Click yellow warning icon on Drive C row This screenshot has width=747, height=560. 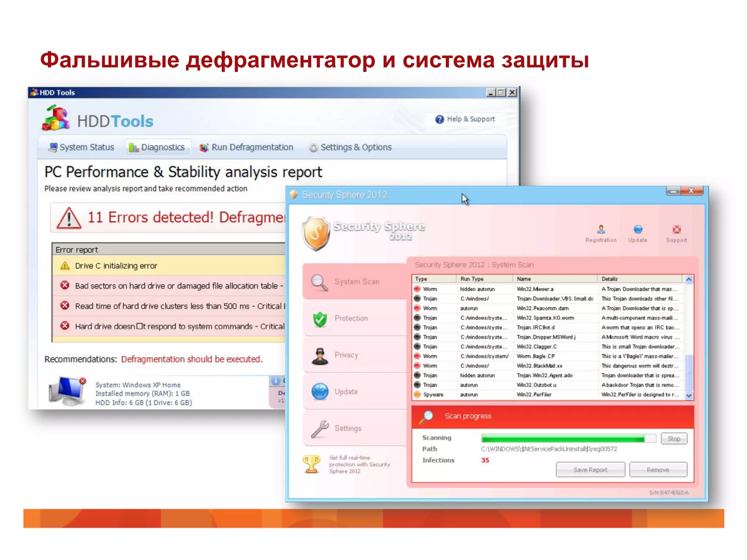pyautogui.click(x=65, y=265)
